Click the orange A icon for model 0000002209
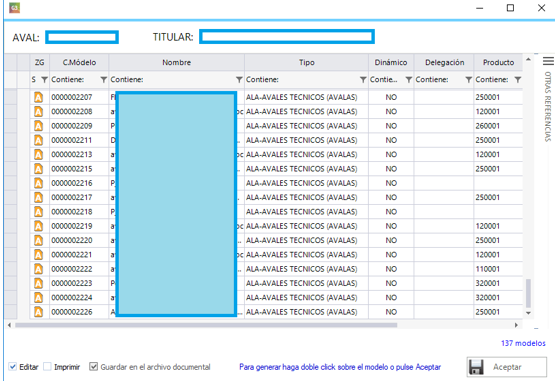 [x=38, y=126]
